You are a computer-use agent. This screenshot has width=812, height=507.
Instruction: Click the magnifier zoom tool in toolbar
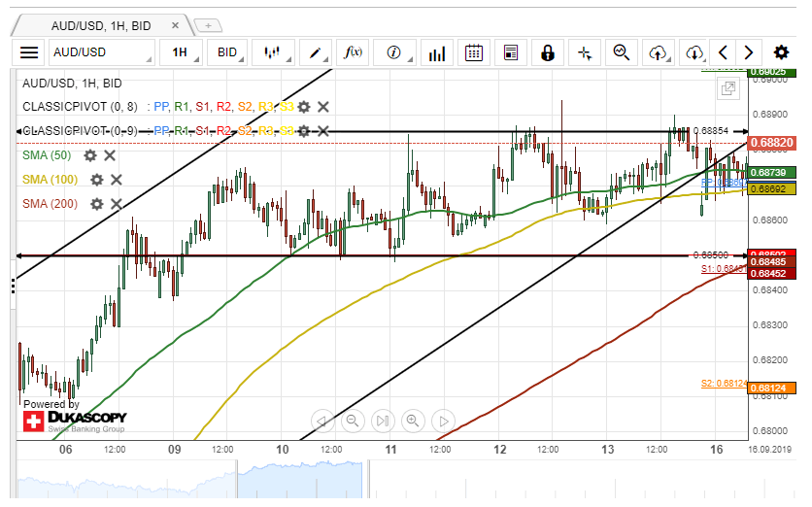[x=622, y=52]
